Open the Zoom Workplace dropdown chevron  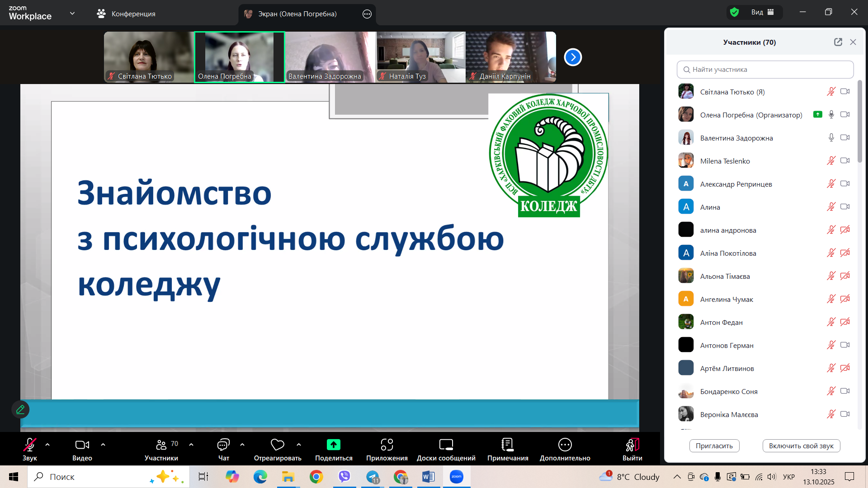click(x=72, y=14)
